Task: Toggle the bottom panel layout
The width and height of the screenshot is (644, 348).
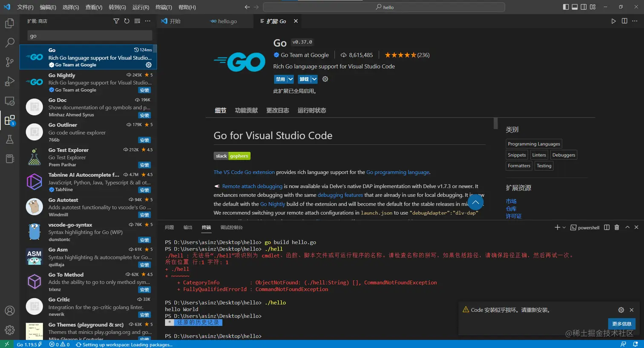Action: tap(575, 7)
